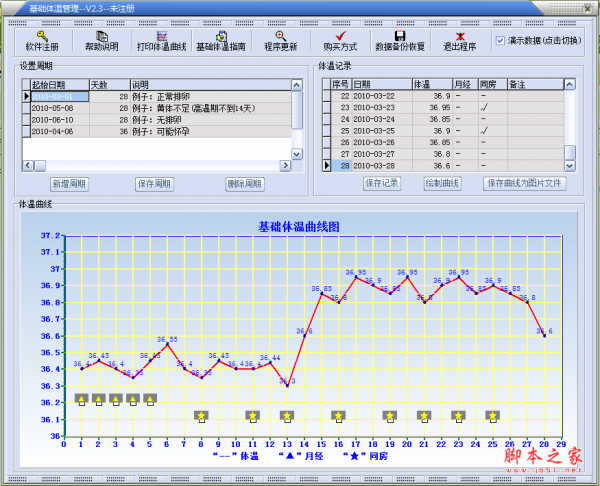Click the 保存记录 button
Image resolution: width=600 pixels, height=486 pixels.
pyautogui.click(x=381, y=184)
